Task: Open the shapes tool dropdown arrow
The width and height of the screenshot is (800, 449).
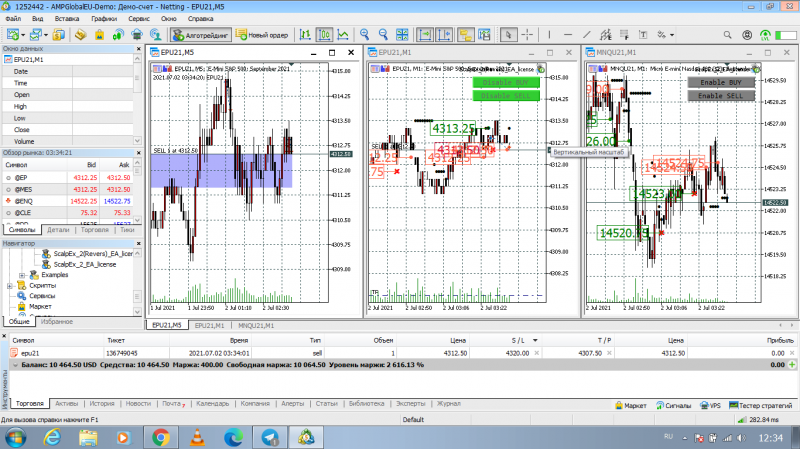Action: pyautogui.click(x=672, y=35)
